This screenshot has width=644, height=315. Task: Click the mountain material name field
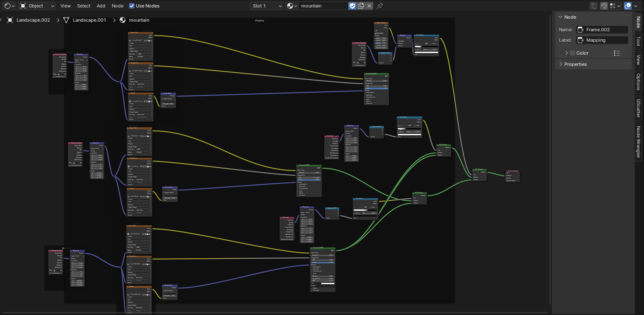click(x=323, y=6)
